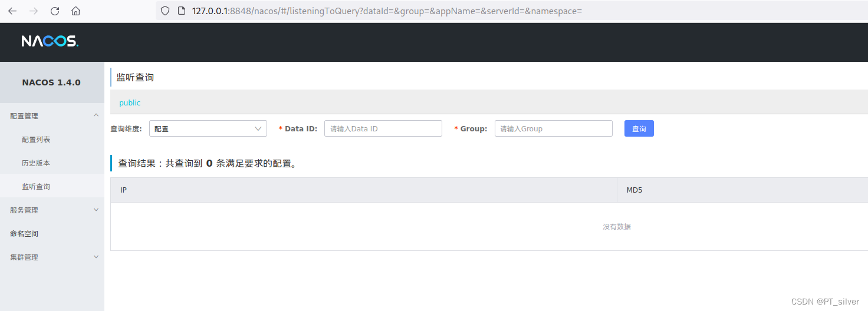Select the 监听查询 menu item

(52, 186)
